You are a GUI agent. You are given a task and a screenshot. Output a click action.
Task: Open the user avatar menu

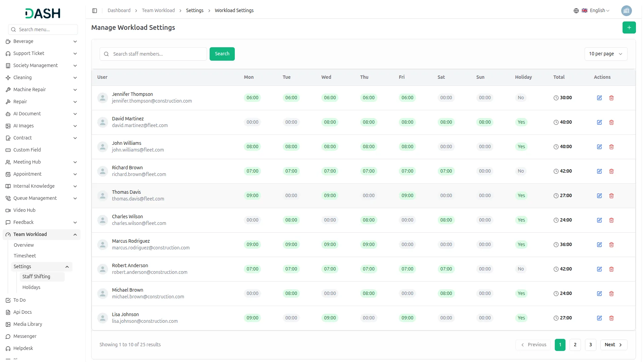tap(626, 11)
